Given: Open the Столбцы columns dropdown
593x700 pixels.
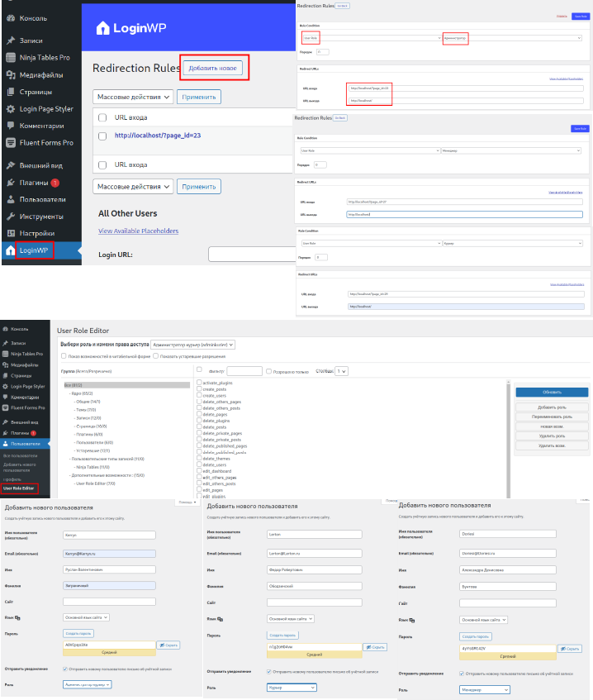Looking at the screenshot, I should tap(341, 371).
